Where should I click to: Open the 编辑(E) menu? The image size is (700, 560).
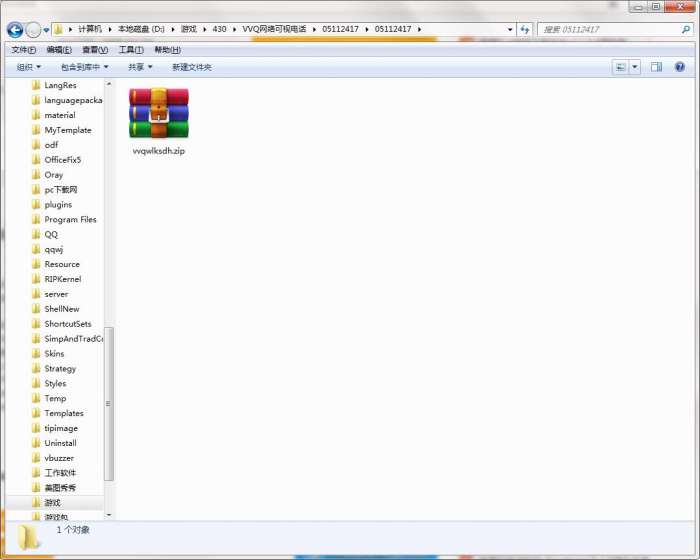point(59,50)
